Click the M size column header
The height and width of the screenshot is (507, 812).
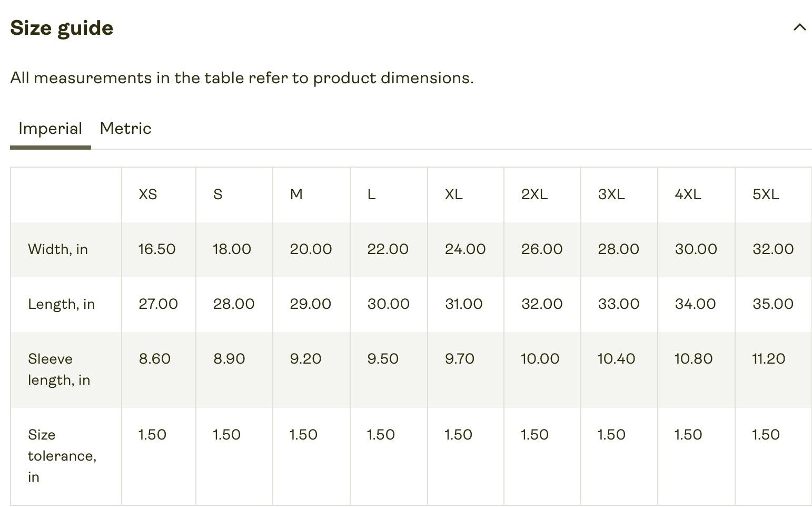(x=296, y=194)
